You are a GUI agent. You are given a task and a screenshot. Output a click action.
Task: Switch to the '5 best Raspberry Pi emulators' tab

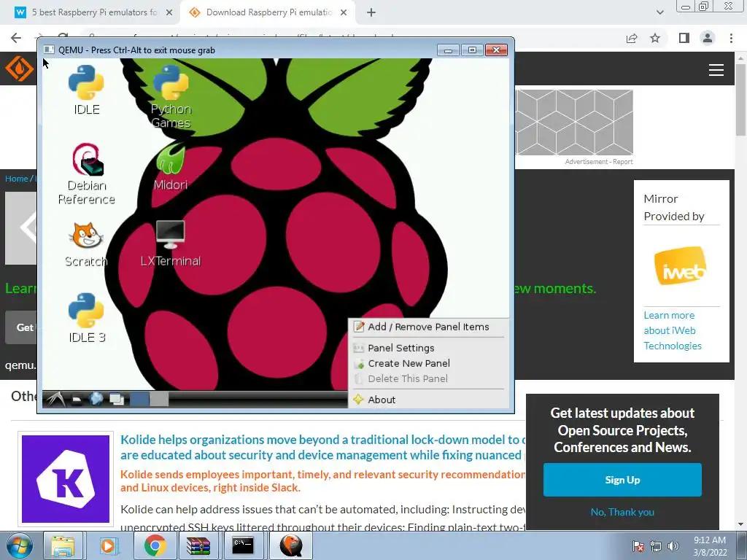[94, 12]
